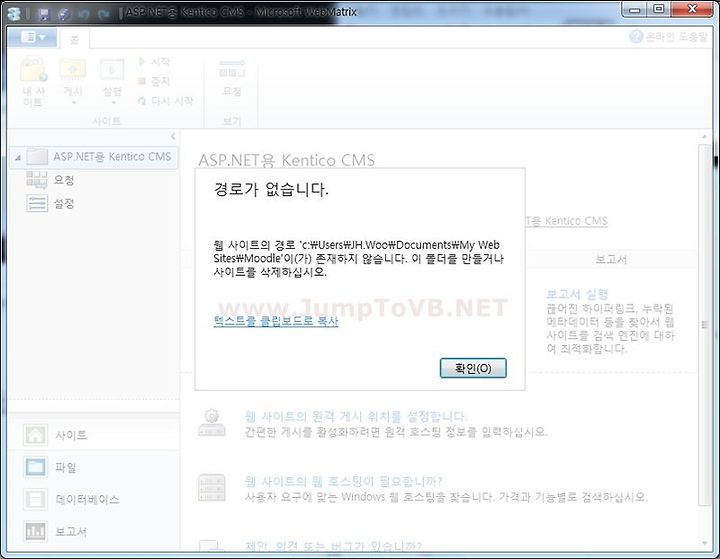Click the 보고서 실행 link
The image size is (720, 559).
577,294
